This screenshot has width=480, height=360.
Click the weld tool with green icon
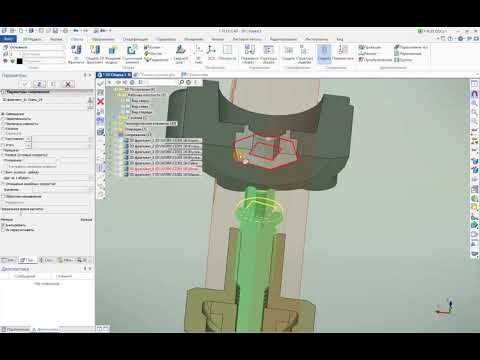[181, 54]
